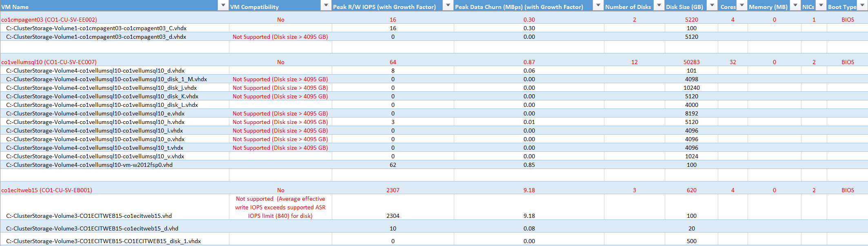Select the co1vellumsql10_d.vhdx disk name
The width and height of the screenshot is (868, 246).
[95, 71]
